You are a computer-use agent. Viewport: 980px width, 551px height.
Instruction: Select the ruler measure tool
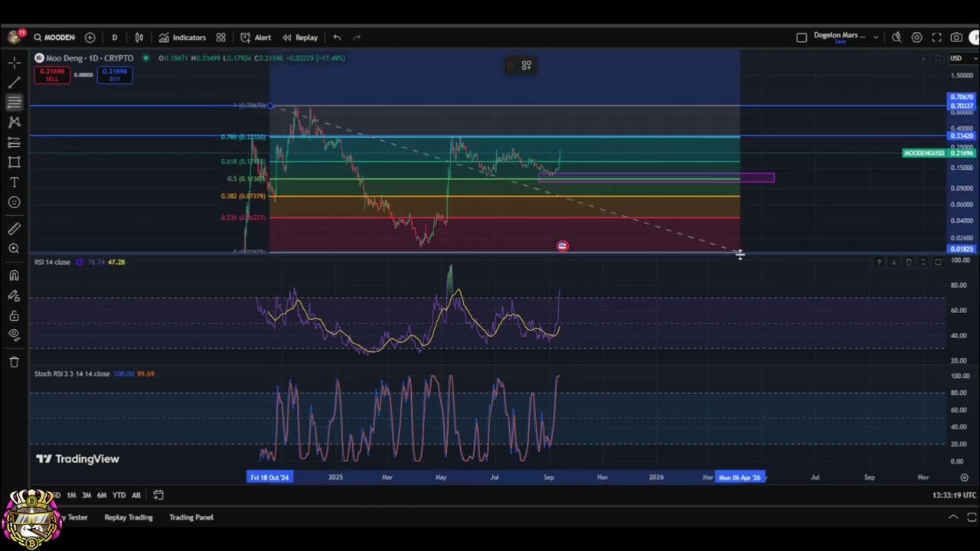[x=14, y=229]
